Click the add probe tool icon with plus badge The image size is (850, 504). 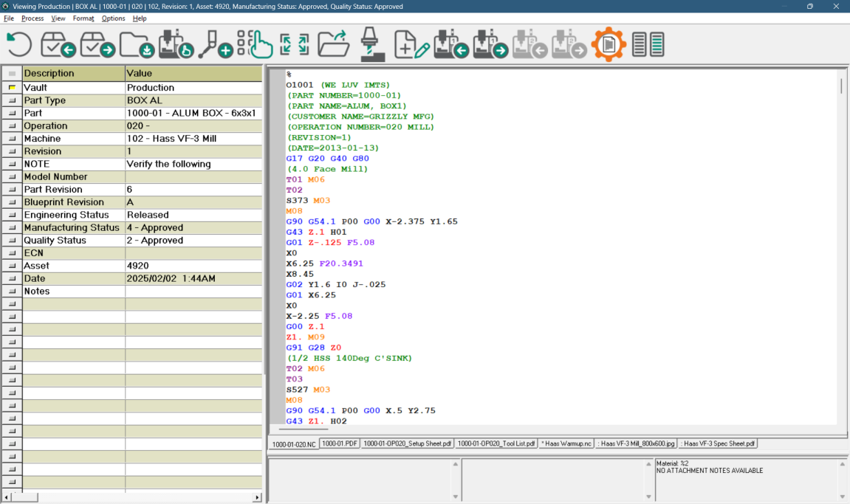pyautogui.click(x=215, y=44)
